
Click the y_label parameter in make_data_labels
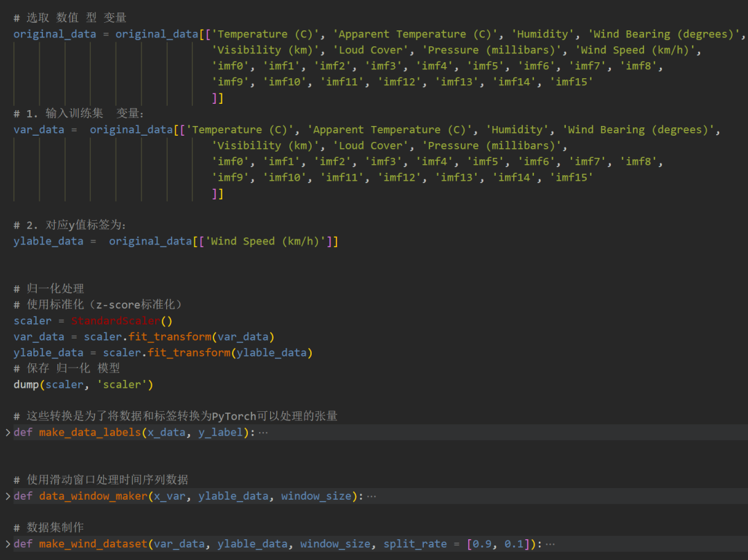[x=220, y=433]
